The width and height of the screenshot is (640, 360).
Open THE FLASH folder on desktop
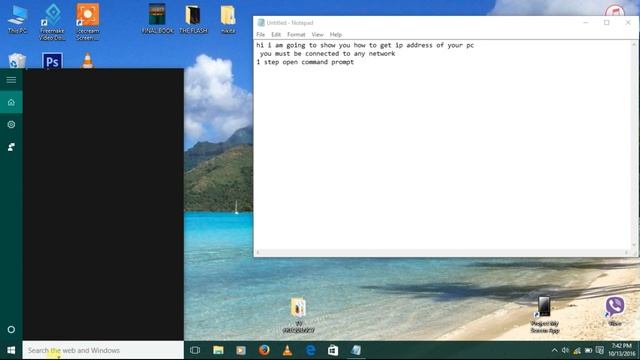coord(193,18)
